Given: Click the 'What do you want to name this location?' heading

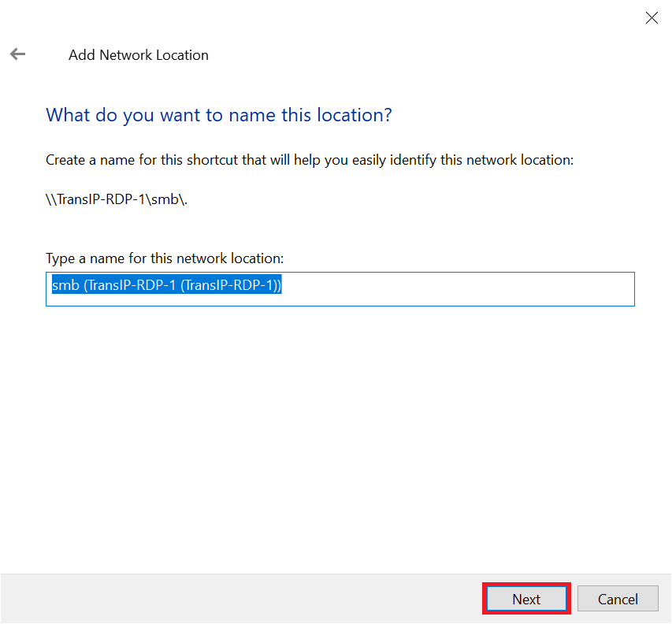Looking at the screenshot, I should (218, 115).
